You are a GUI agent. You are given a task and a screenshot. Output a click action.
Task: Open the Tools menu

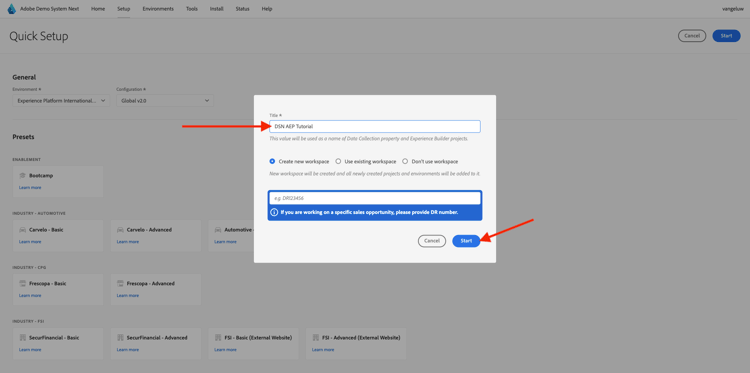[x=192, y=9]
